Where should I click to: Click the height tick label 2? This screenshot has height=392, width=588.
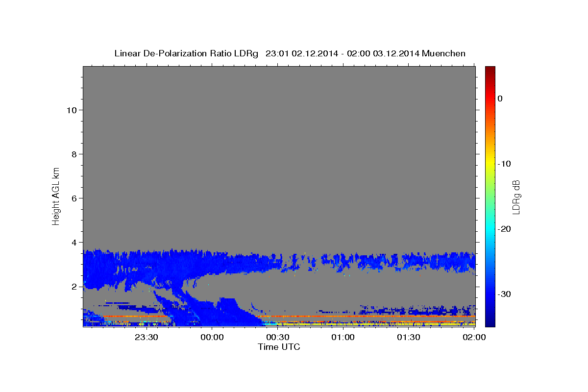73,286
